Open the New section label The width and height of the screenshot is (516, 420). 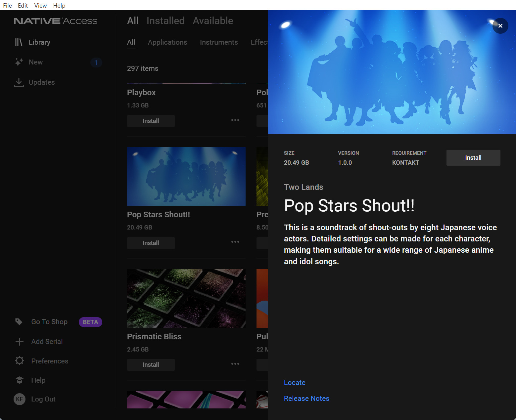click(x=36, y=62)
